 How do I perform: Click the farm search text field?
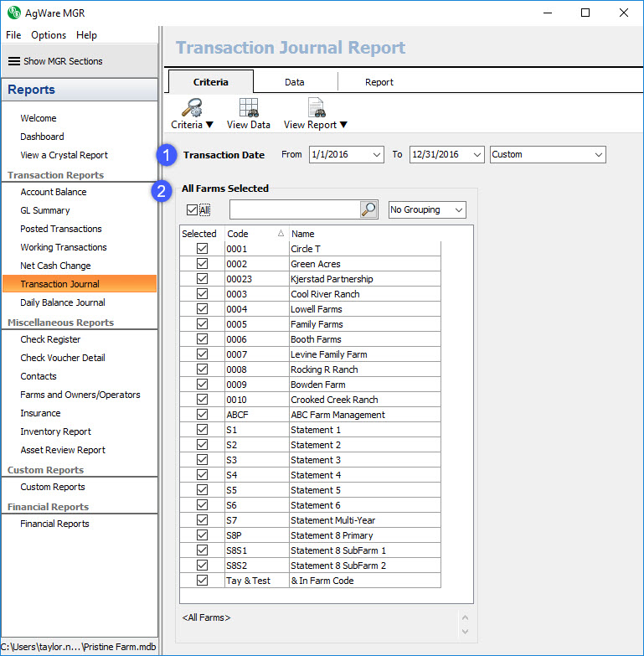pos(294,209)
